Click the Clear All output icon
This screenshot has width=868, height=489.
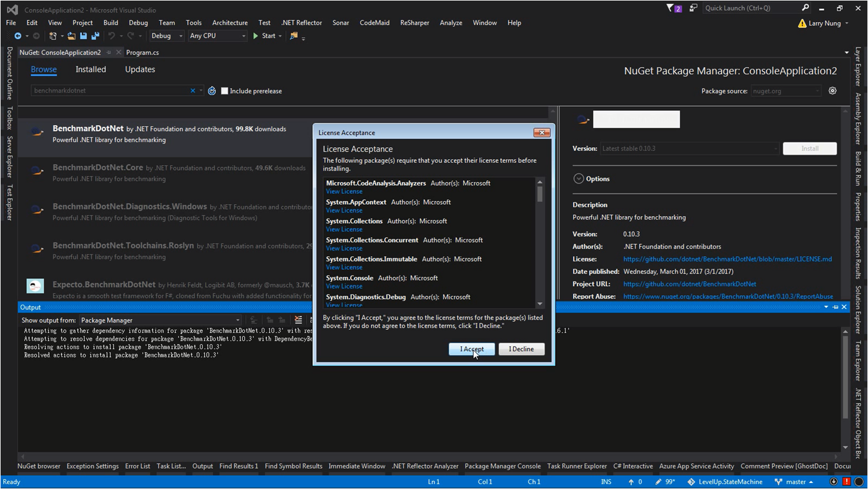(299, 320)
